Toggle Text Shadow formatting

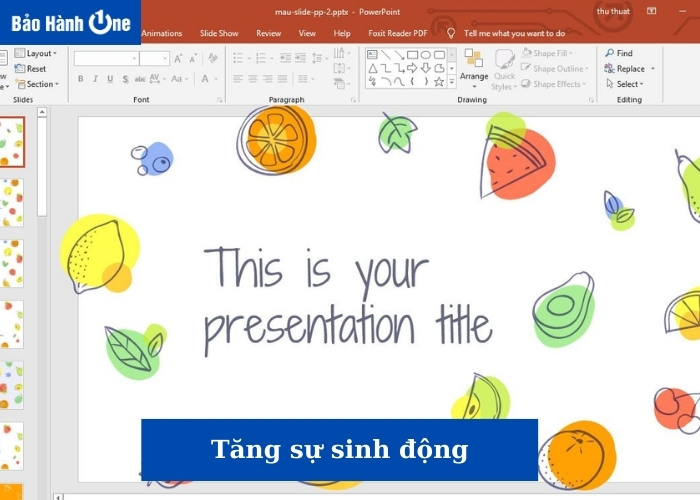click(125, 79)
